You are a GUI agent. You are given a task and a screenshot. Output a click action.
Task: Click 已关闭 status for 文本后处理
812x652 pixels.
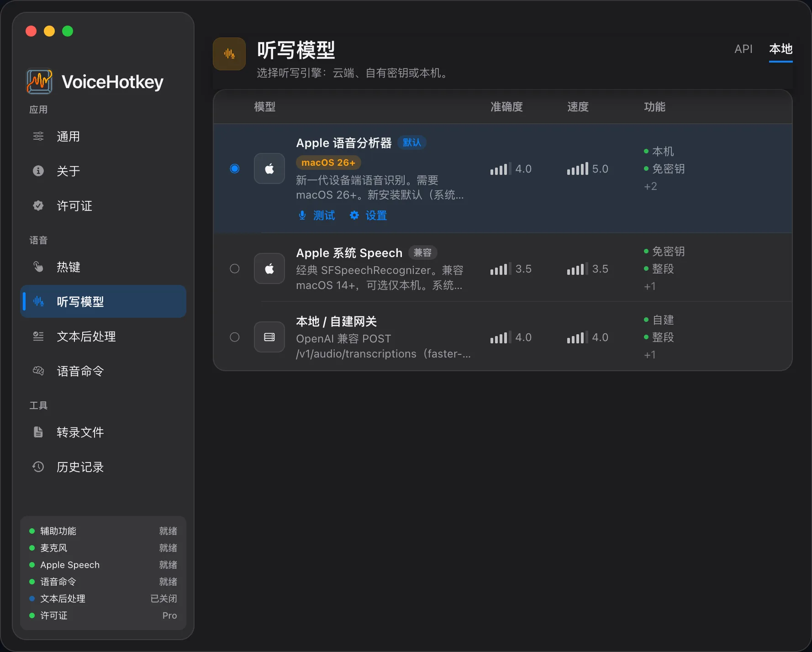click(163, 598)
